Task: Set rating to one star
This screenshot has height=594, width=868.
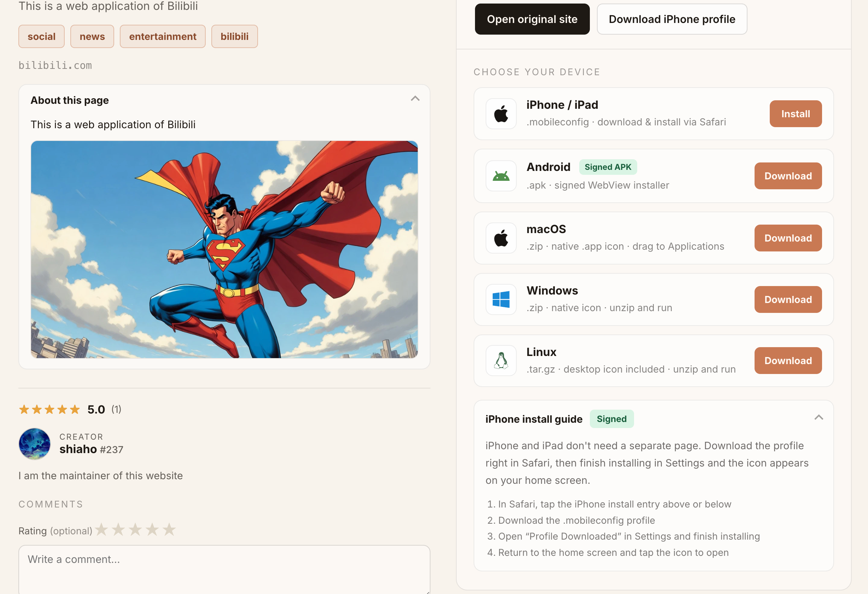Action: [101, 529]
